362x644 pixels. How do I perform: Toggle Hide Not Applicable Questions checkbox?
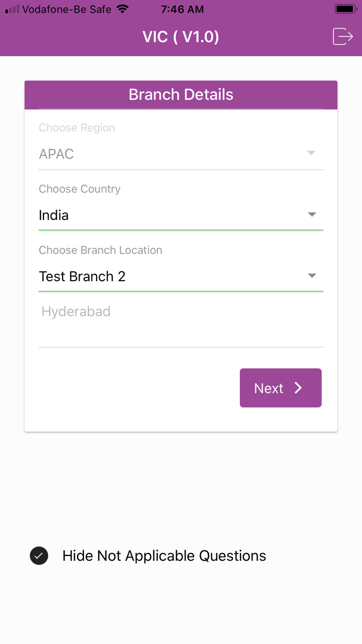39,555
